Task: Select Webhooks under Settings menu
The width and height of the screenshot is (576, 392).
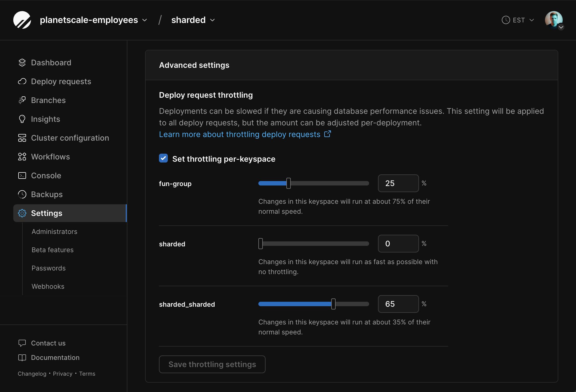Action: tap(47, 287)
